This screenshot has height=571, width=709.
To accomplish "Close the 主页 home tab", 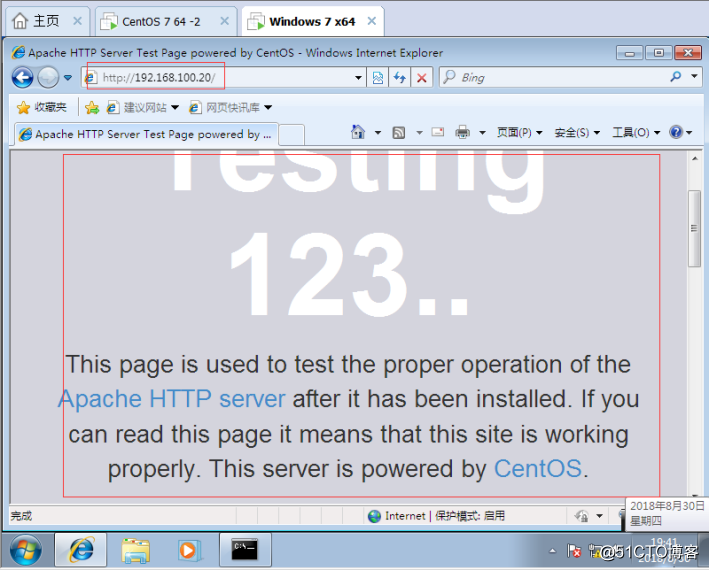I will click(77, 21).
